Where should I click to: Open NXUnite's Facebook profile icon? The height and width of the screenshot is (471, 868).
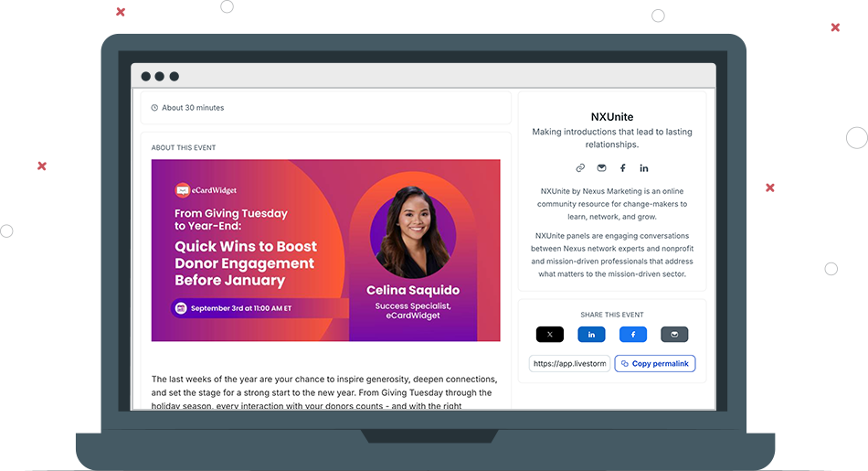622,168
